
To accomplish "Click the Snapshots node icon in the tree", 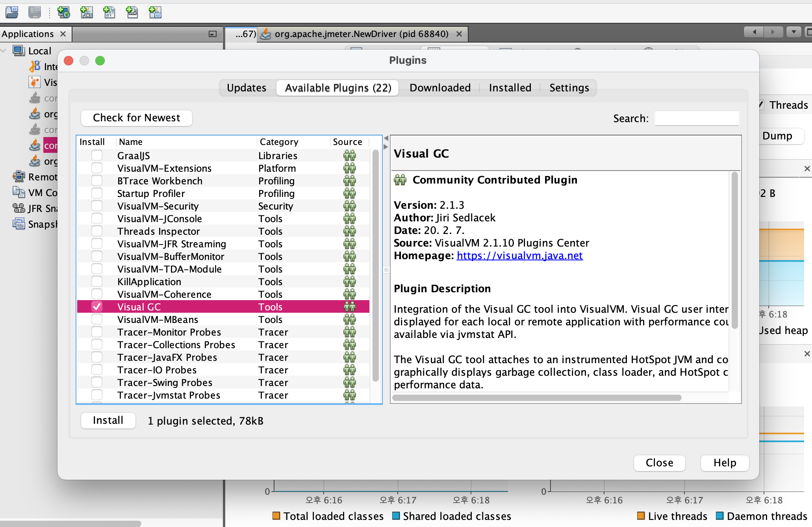I will coord(19,224).
